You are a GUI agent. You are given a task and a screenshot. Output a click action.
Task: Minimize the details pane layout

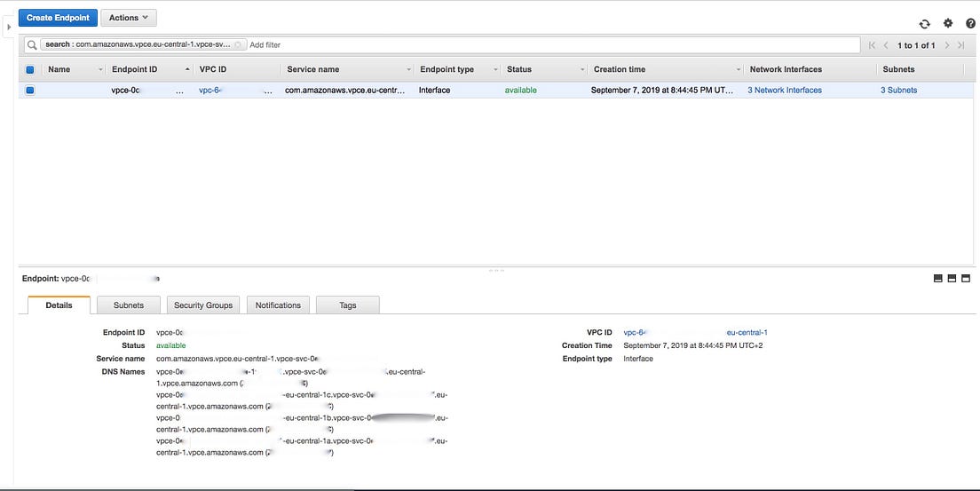coord(938,278)
